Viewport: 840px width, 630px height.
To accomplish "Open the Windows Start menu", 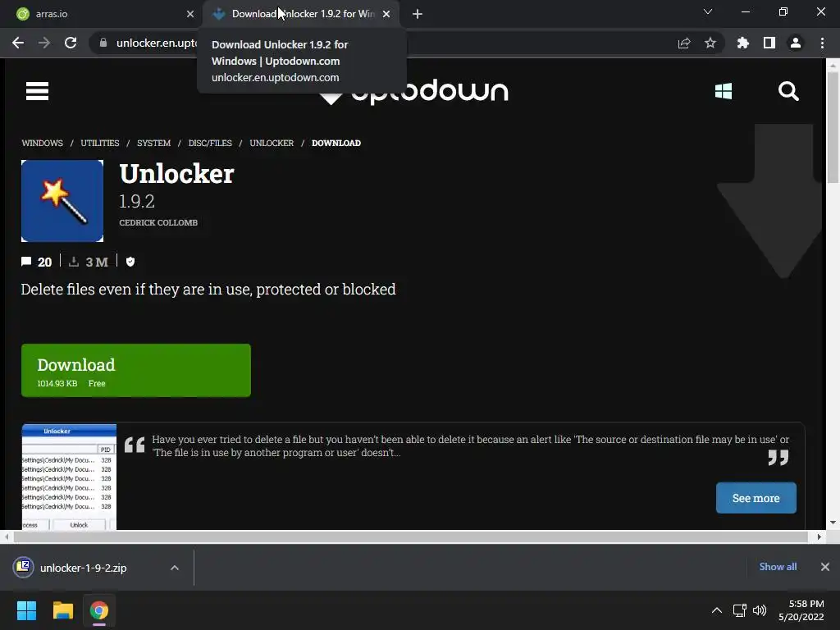I will point(26,610).
